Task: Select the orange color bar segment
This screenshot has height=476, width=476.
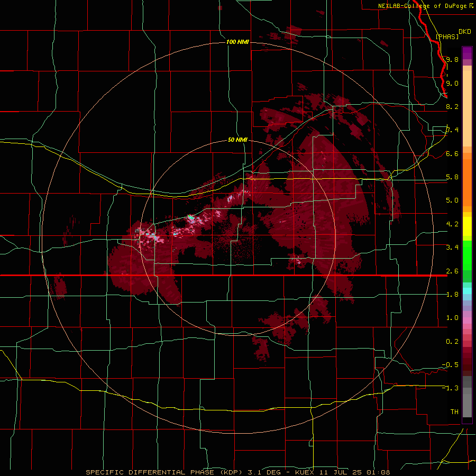Action: [467, 182]
